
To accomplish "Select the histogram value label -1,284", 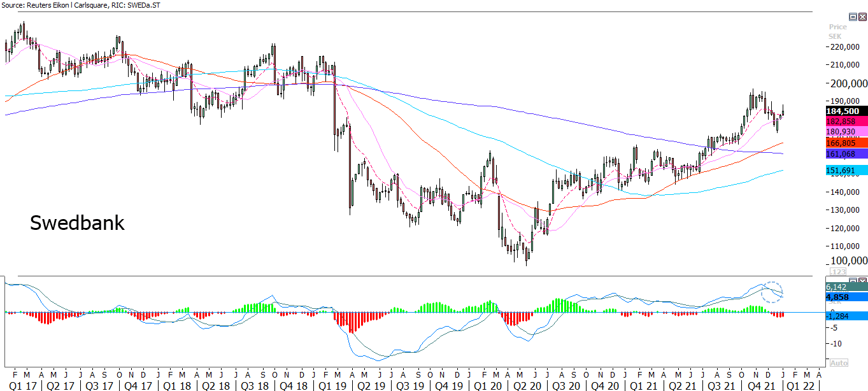I will (846, 316).
